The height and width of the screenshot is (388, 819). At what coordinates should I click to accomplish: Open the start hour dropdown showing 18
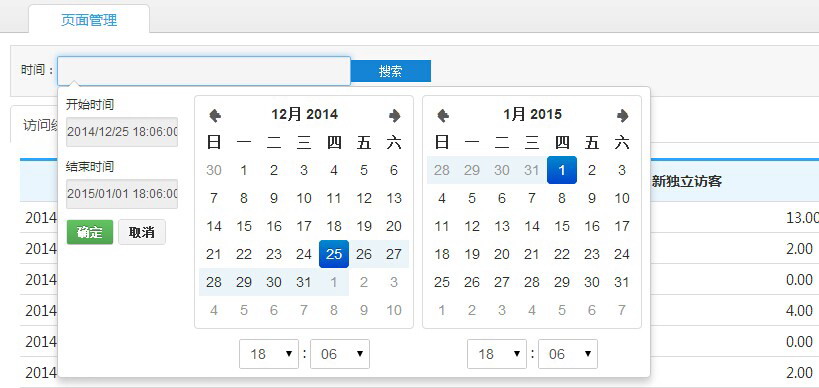point(269,354)
